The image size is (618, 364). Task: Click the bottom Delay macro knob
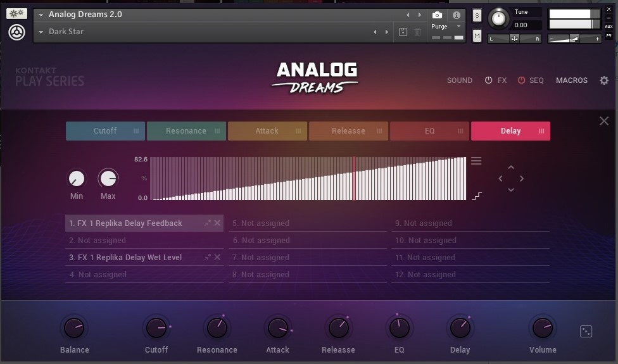click(x=460, y=328)
